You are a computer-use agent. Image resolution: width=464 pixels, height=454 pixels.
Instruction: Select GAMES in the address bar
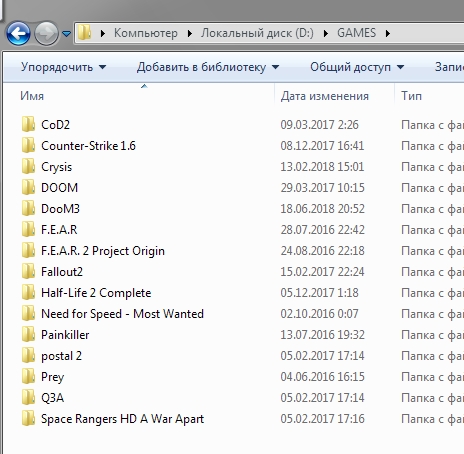356,33
